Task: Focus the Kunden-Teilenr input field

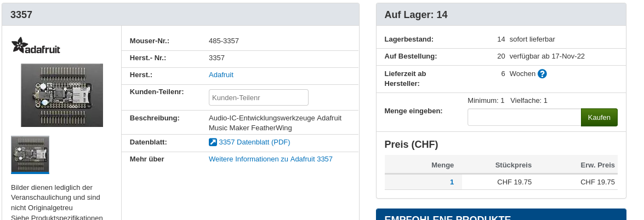Action: (259, 97)
